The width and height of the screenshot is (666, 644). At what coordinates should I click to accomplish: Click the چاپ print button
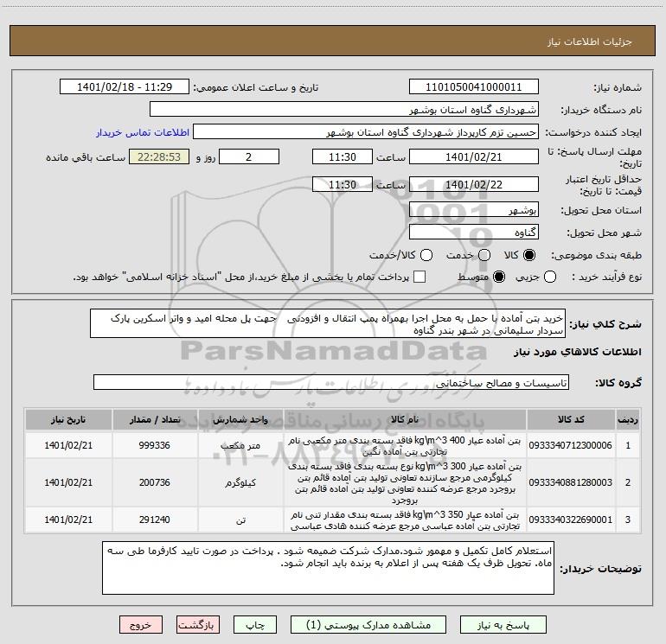pos(255,625)
